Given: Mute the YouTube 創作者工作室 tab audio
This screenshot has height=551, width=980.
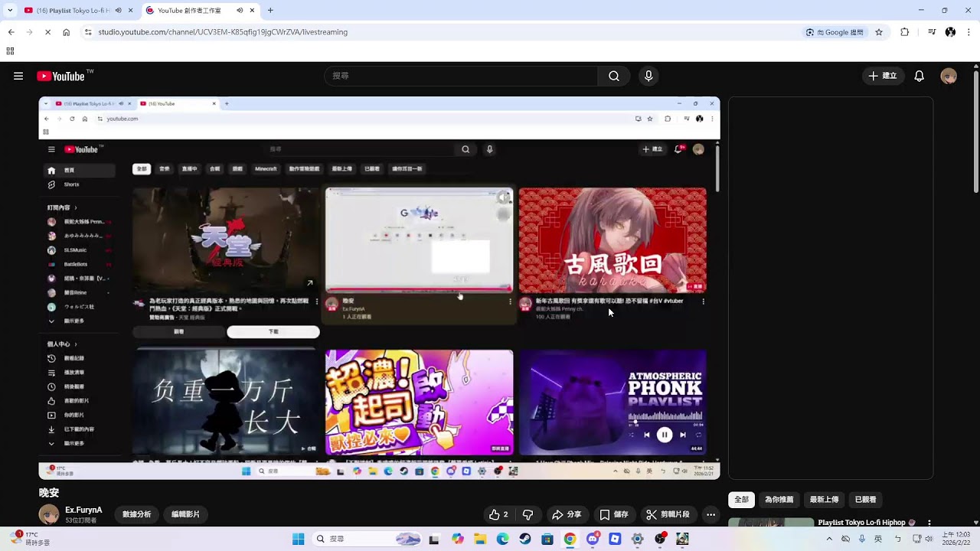Looking at the screenshot, I should [240, 11].
